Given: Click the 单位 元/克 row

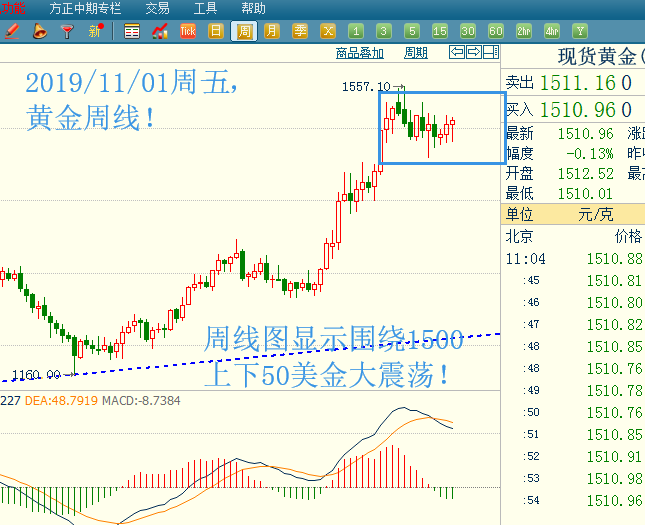Looking at the screenshot, I should 573,214.
